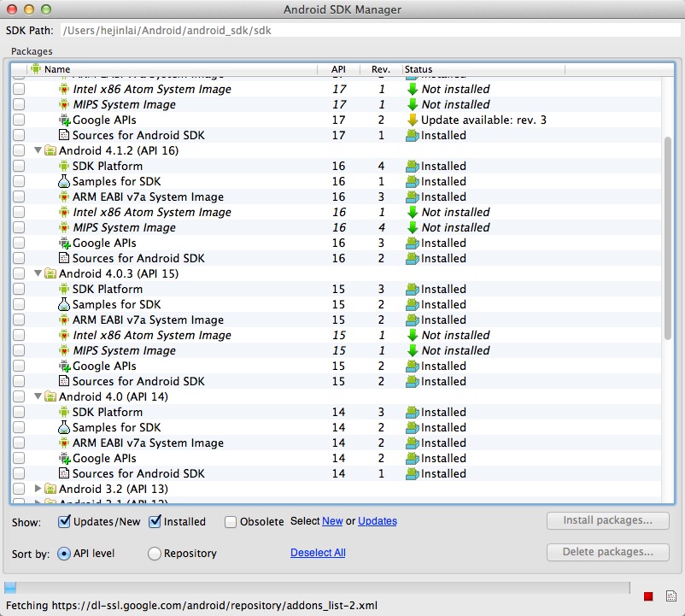The height and width of the screenshot is (616, 685).
Task: Click the Sources for Android SDK icon, API 17
Action: click(64, 135)
